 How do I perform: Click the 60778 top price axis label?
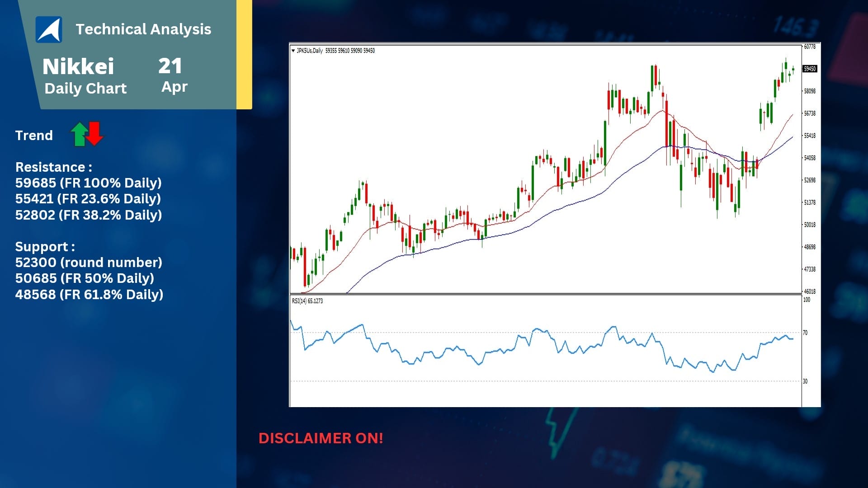point(810,47)
